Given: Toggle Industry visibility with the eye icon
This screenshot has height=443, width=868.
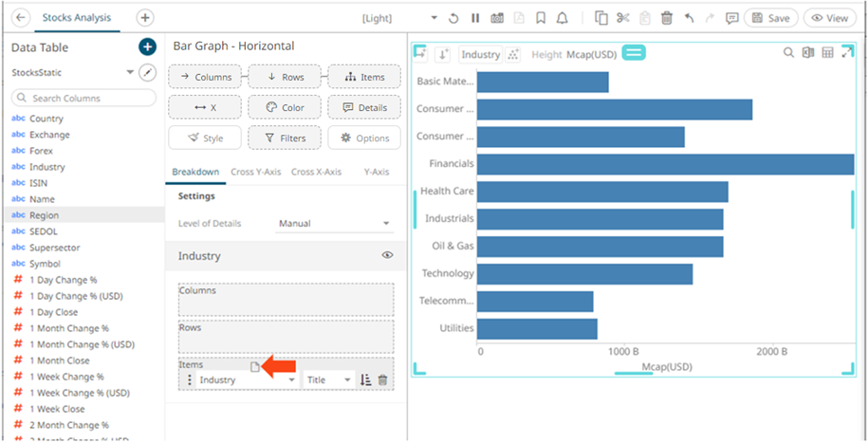Looking at the screenshot, I should 387,256.
